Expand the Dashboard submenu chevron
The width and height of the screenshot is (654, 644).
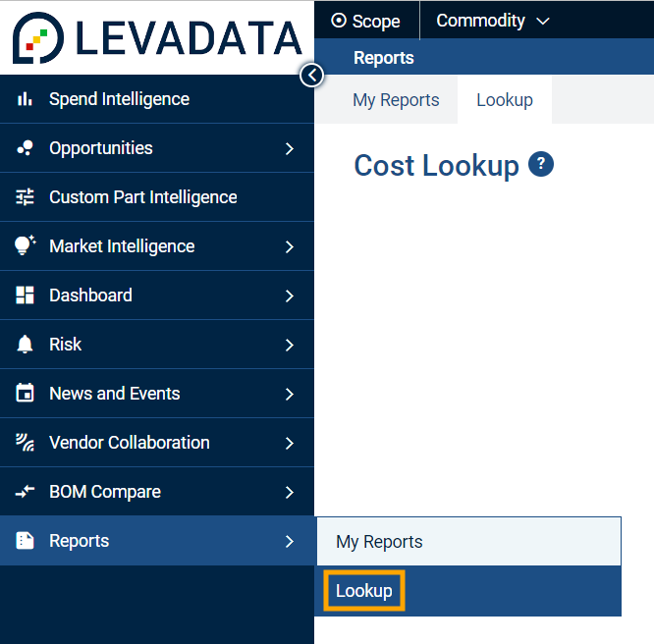tap(289, 295)
